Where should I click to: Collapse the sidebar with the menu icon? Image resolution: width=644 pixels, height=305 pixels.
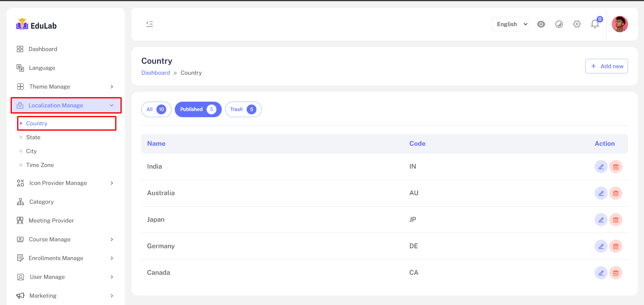[149, 24]
